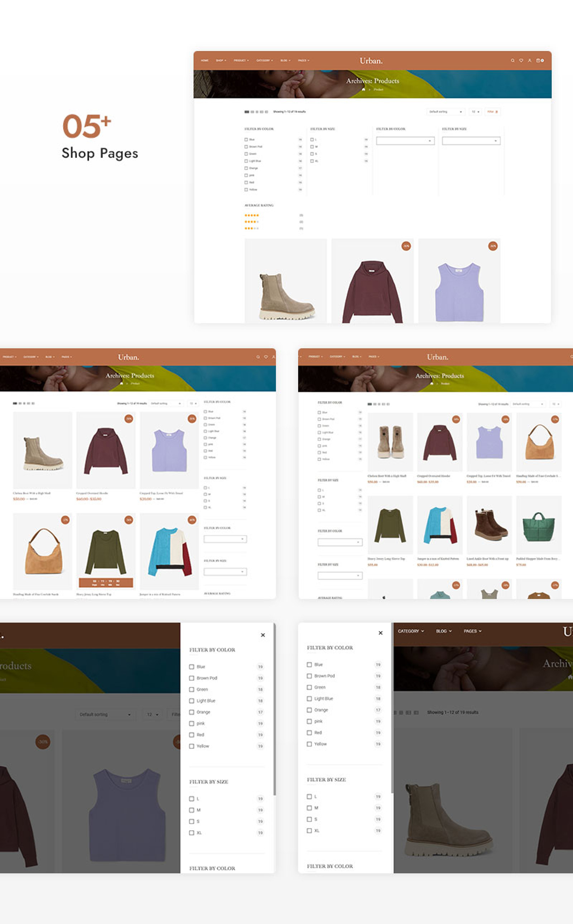The height and width of the screenshot is (924, 573).
Task: Enable the Brown Pod color filter
Action: (x=246, y=147)
